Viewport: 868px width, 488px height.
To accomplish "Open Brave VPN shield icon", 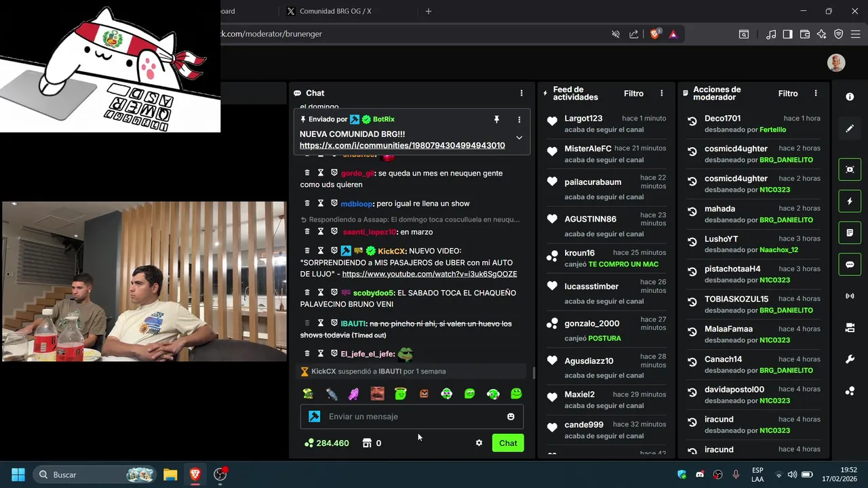I will [x=839, y=34].
